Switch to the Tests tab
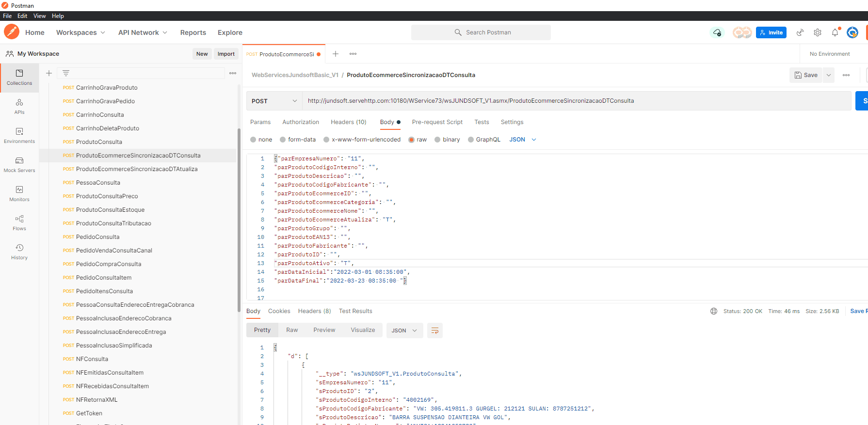This screenshot has width=868, height=425. (x=482, y=122)
